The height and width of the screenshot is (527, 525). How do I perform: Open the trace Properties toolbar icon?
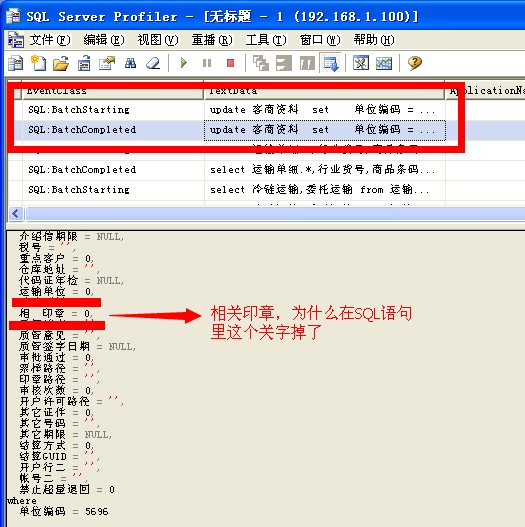[107, 63]
